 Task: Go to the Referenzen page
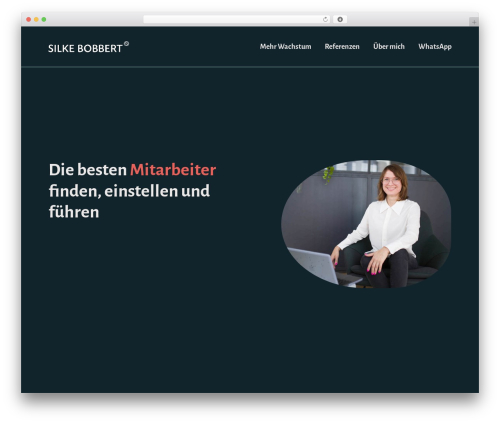pos(342,47)
